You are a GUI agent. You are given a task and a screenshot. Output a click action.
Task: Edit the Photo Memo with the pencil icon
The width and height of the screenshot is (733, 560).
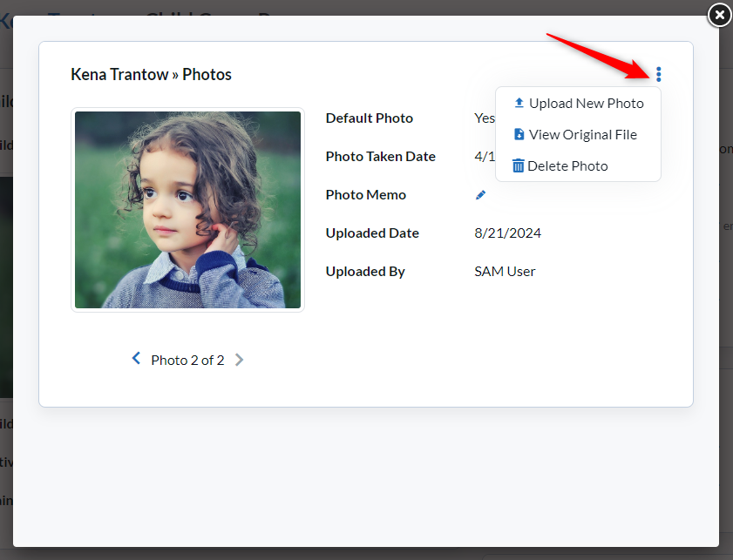pos(480,195)
